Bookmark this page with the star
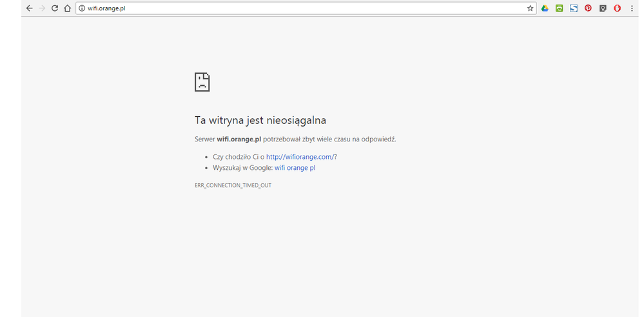Image resolution: width=644 pixels, height=317 pixels. [530, 8]
